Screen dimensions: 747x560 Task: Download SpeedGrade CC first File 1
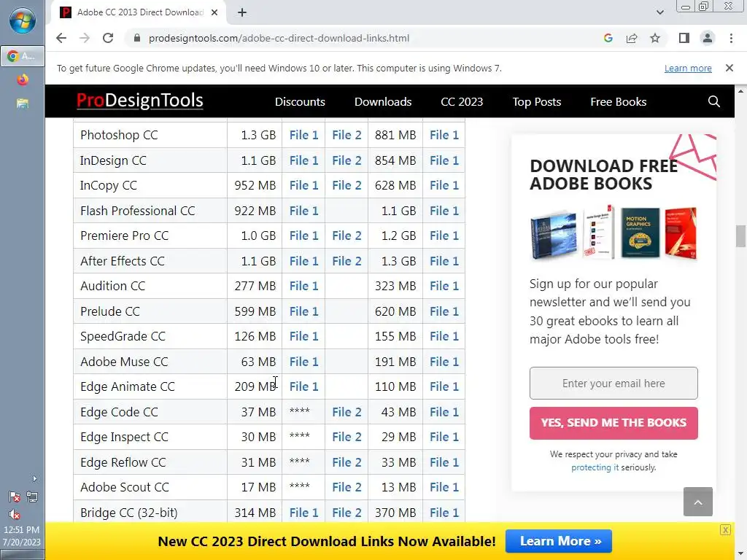(304, 336)
